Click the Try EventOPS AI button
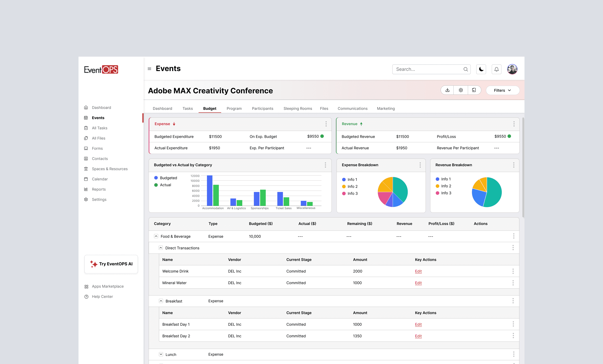Screen dimensions: 603x364 click(x=111, y=264)
